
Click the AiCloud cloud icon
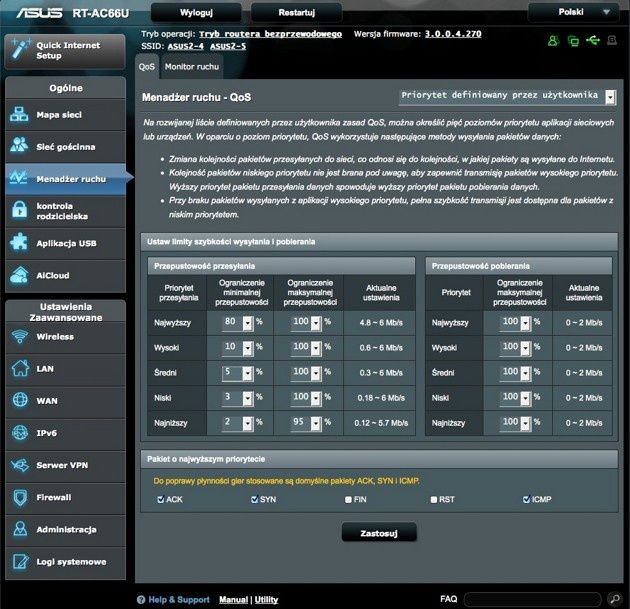19,275
